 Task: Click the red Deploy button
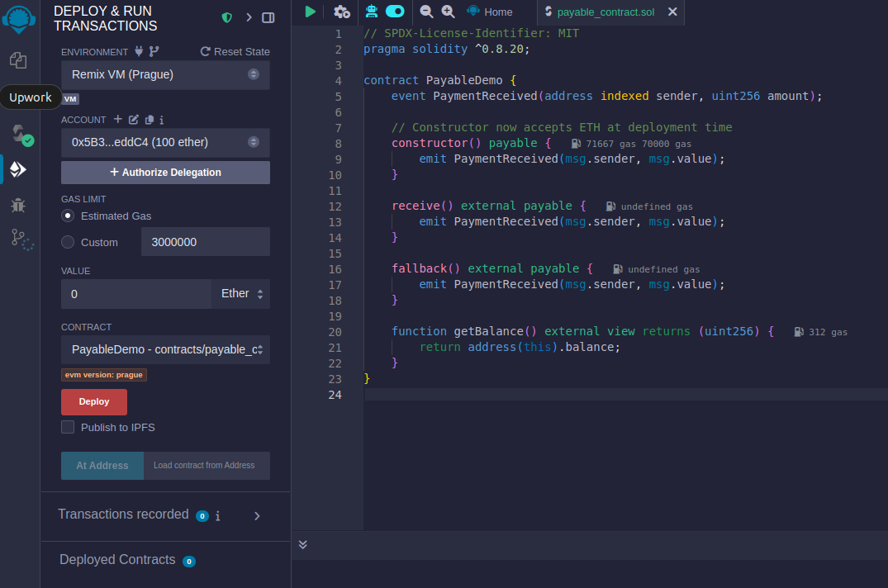94,402
